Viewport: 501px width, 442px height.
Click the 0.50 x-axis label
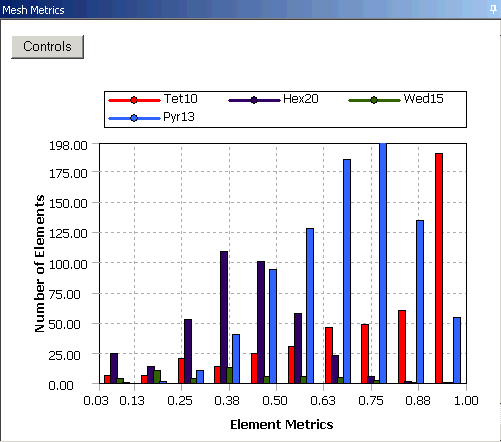[275, 401]
